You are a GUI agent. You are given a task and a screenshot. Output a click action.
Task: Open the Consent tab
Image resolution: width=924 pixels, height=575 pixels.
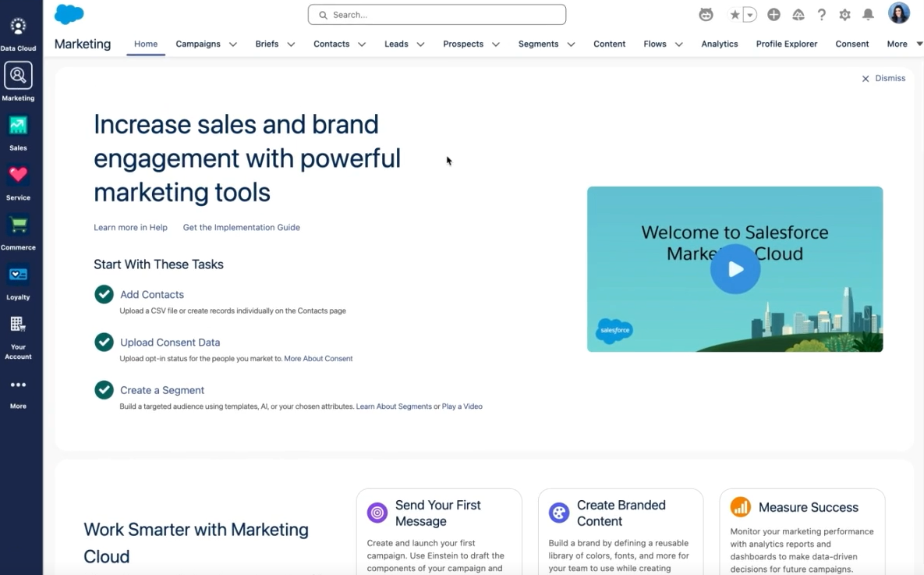click(x=852, y=44)
